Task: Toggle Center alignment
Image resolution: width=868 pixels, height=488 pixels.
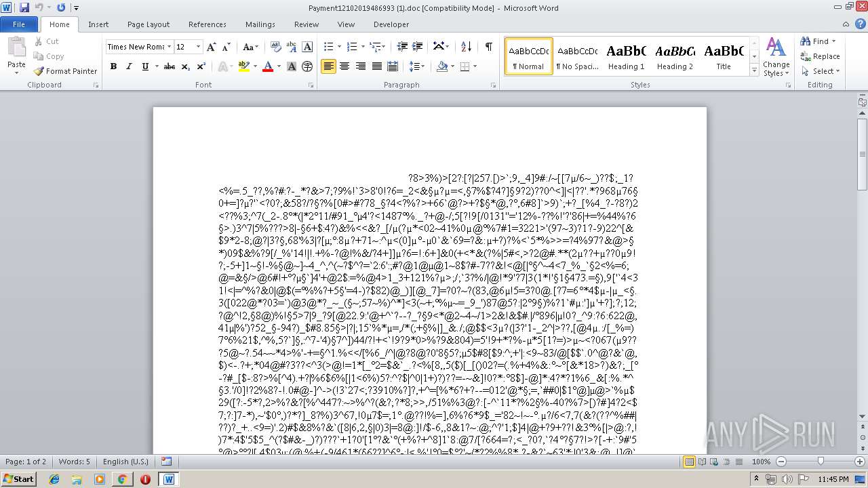Action: click(x=344, y=66)
